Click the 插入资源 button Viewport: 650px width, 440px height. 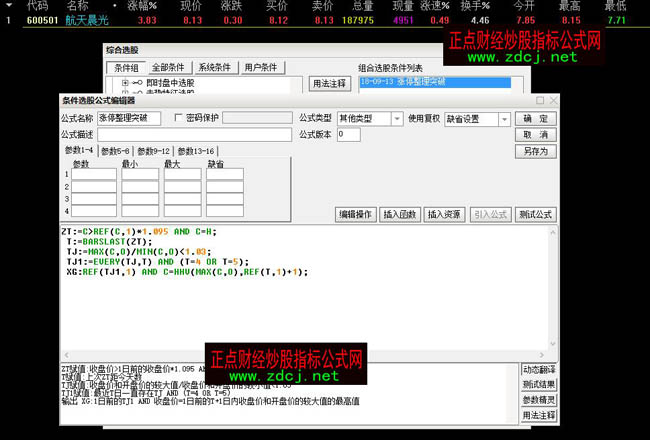445,214
